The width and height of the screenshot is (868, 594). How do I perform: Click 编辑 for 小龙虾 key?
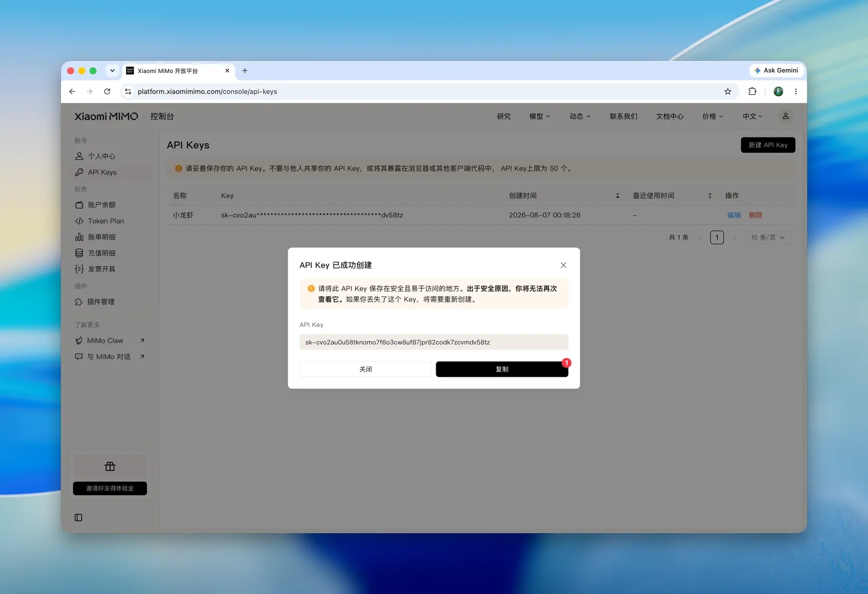[734, 215]
